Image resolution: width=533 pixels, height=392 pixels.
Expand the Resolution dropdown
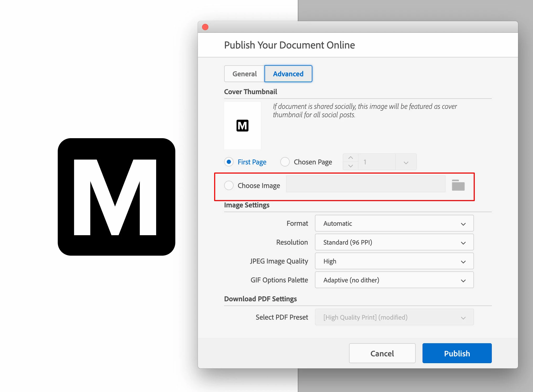tap(394, 242)
